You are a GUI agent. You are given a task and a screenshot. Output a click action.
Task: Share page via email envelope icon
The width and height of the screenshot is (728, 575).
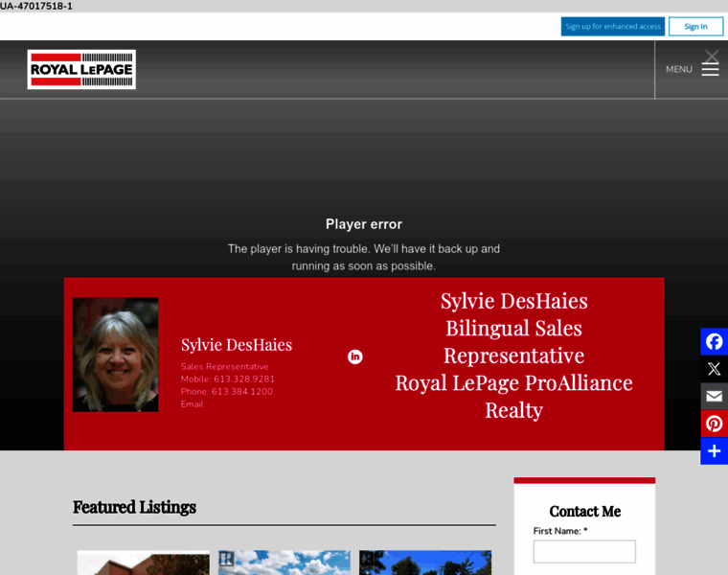point(714,396)
